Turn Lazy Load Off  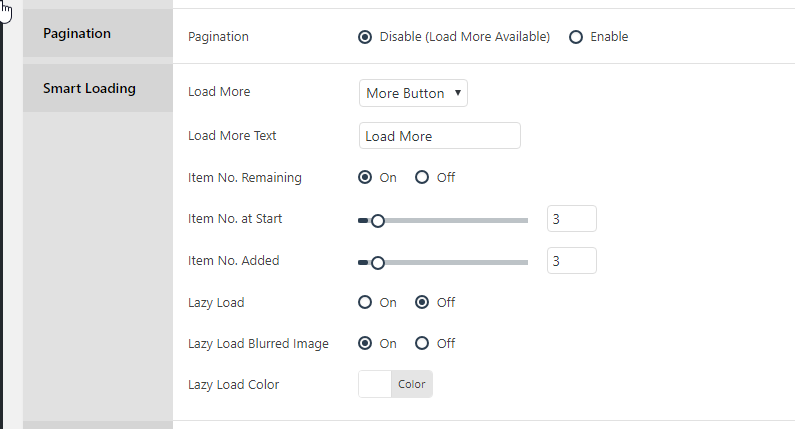[422, 302]
